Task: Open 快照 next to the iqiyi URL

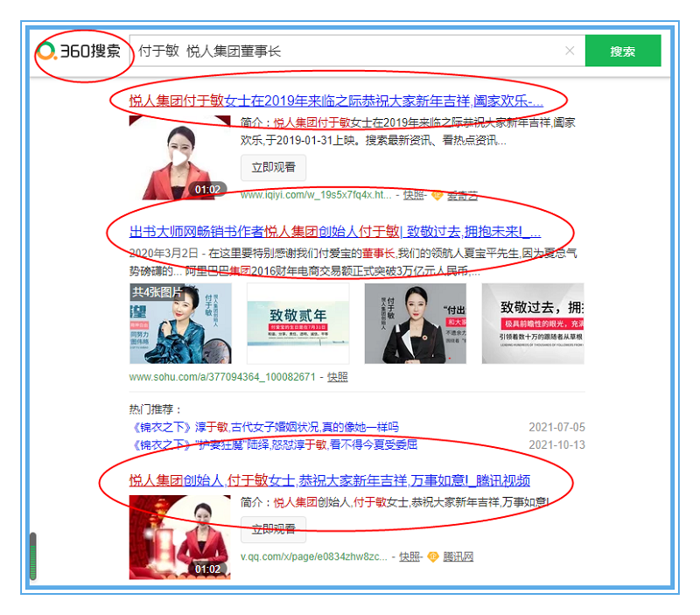Action: pos(414,194)
